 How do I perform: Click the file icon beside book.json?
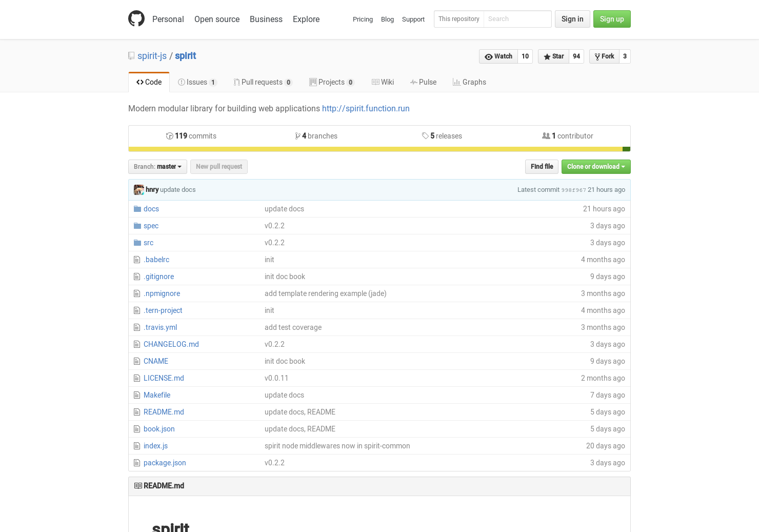(137, 429)
